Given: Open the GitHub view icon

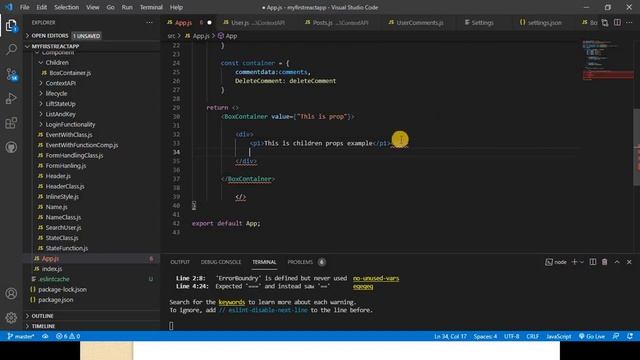Looking at the screenshot, I should (x=11, y=147).
